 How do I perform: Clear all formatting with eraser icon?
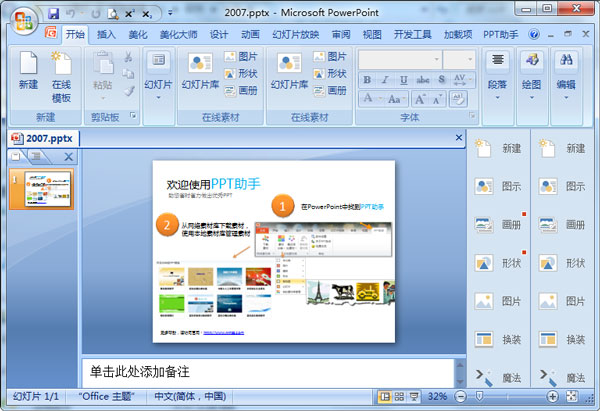458,99
